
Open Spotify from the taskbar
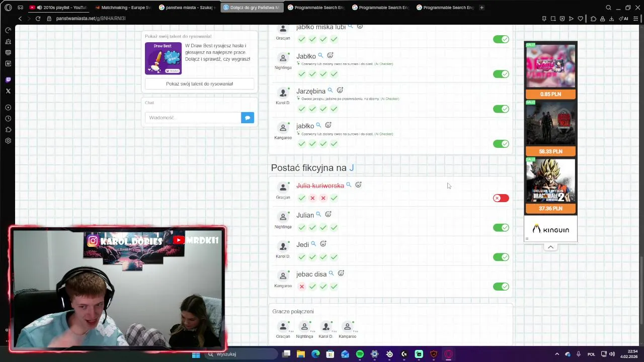pyautogui.click(x=360, y=354)
